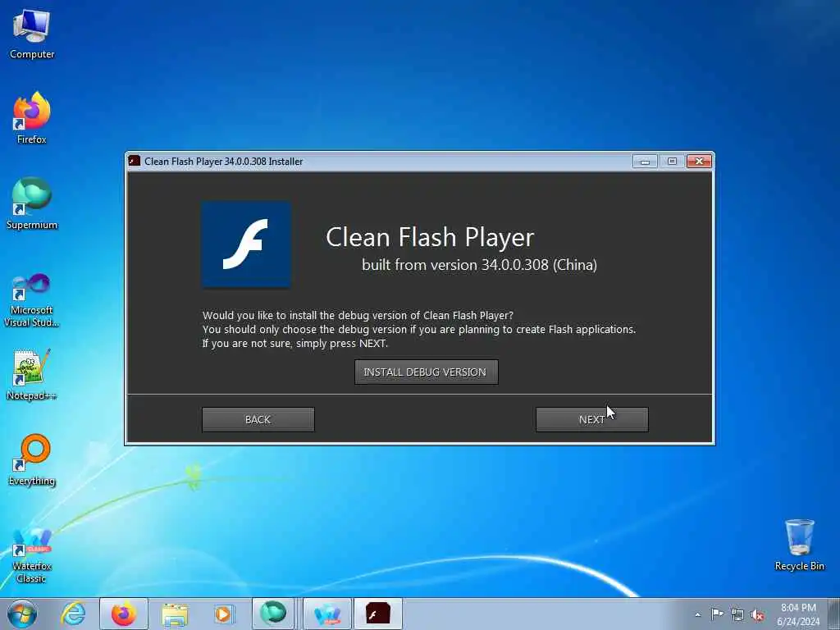Open Action Center flag icon
840x630 pixels.
pyautogui.click(x=717, y=614)
